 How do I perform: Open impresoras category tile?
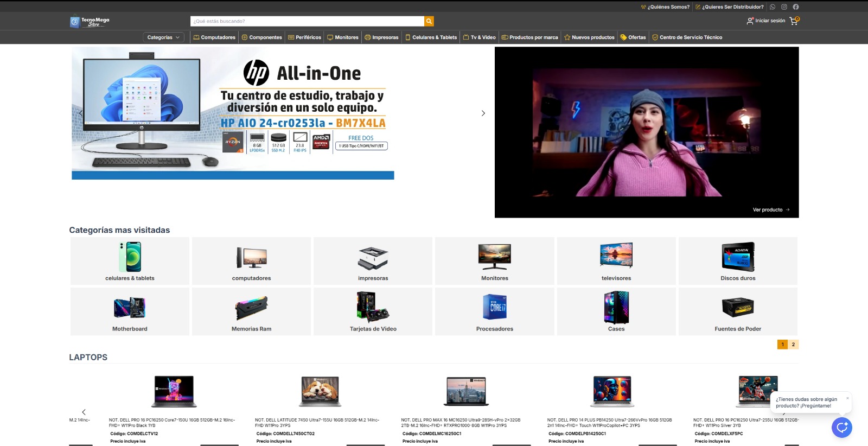click(x=373, y=261)
